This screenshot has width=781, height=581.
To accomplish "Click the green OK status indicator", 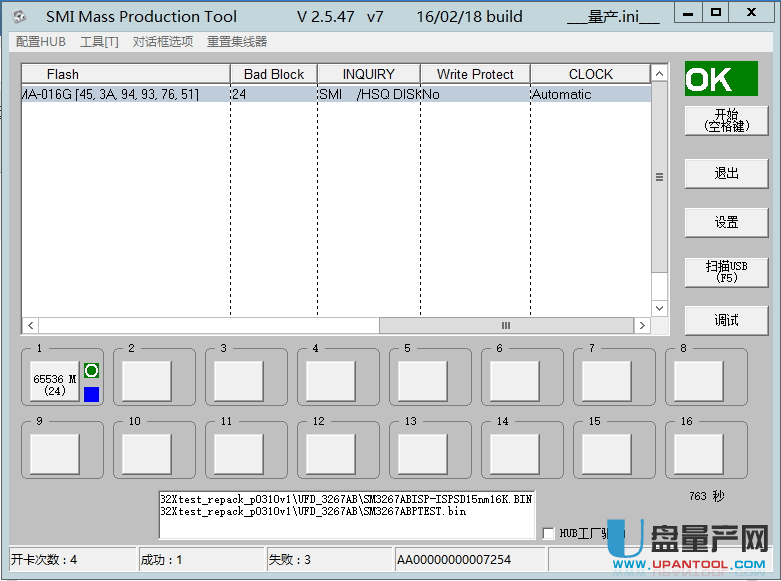I will click(720, 79).
